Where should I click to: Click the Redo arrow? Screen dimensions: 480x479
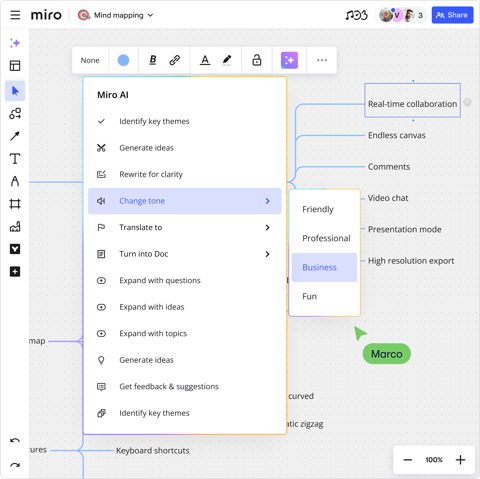click(x=15, y=465)
